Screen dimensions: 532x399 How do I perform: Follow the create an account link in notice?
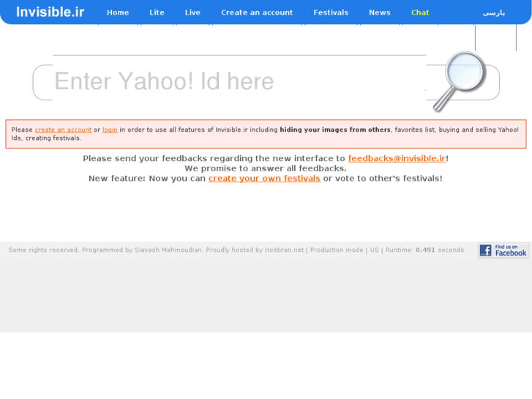coord(63,130)
